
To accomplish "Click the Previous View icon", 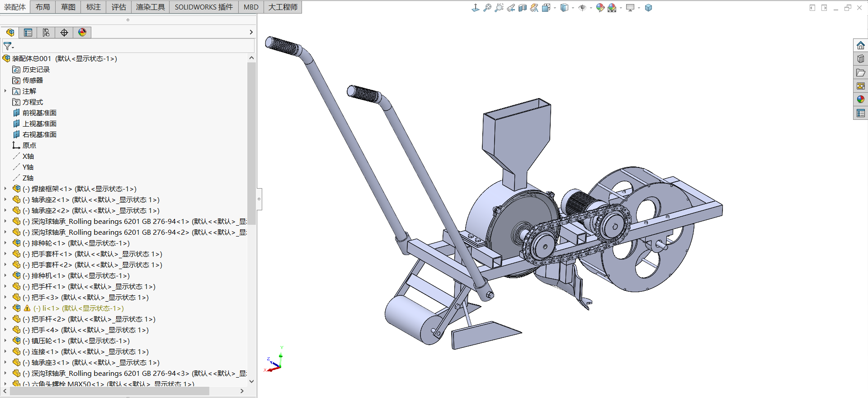I will (510, 8).
